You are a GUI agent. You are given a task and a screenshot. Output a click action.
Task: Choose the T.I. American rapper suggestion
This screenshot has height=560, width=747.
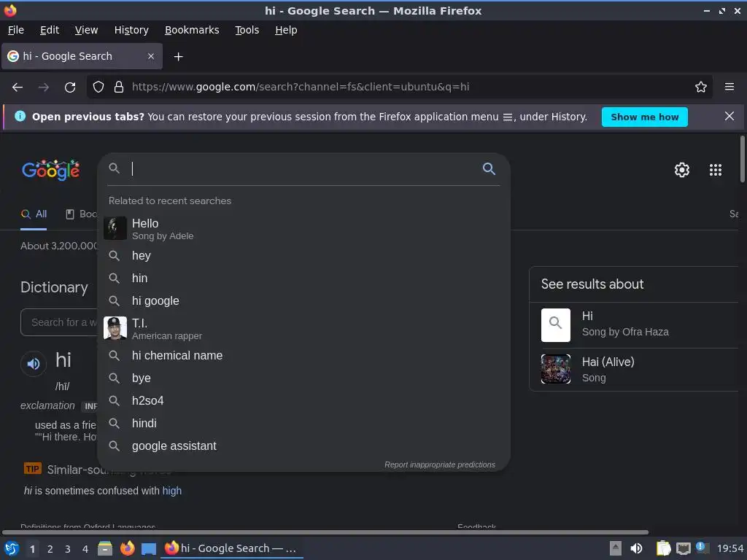click(304, 329)
